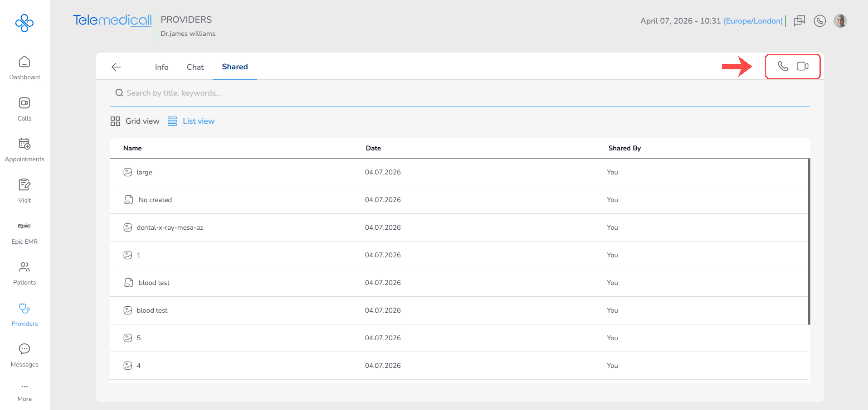Image resolution: width=868 pixels, height=410 pixels.
Task: Open the Dashboard from the sidebar
Action: click(x=25, y=68)
